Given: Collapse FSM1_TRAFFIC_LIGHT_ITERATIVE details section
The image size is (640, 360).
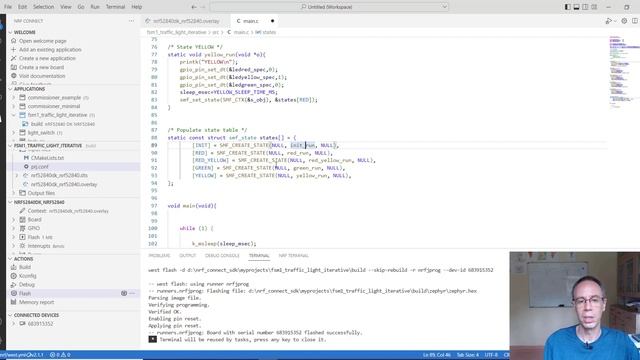Looking at the screenshot, I should (x=11, y=146).
